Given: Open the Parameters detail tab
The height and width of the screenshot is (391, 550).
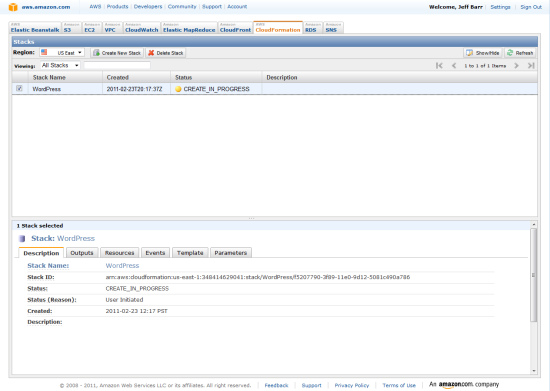Looking at the screenshot, I should point(231,253).
